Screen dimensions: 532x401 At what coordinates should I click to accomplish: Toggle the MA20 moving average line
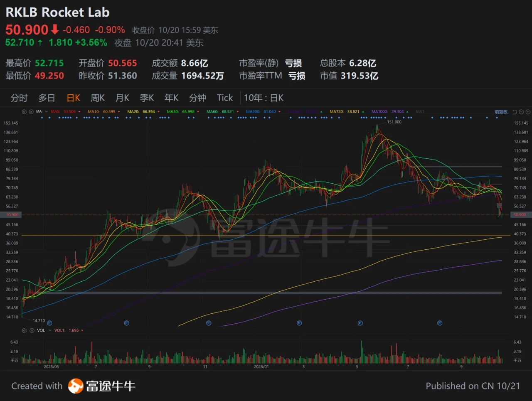point(143,112)
